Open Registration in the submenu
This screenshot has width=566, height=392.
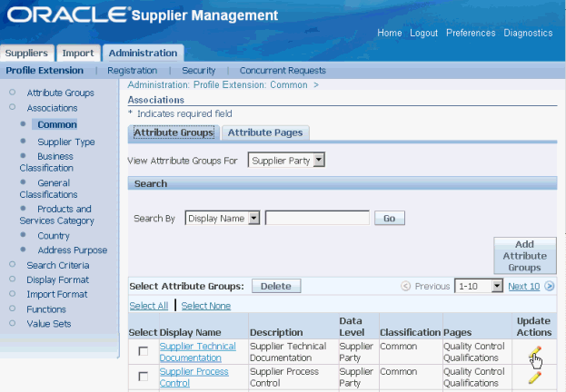click(x=132, y=70)
